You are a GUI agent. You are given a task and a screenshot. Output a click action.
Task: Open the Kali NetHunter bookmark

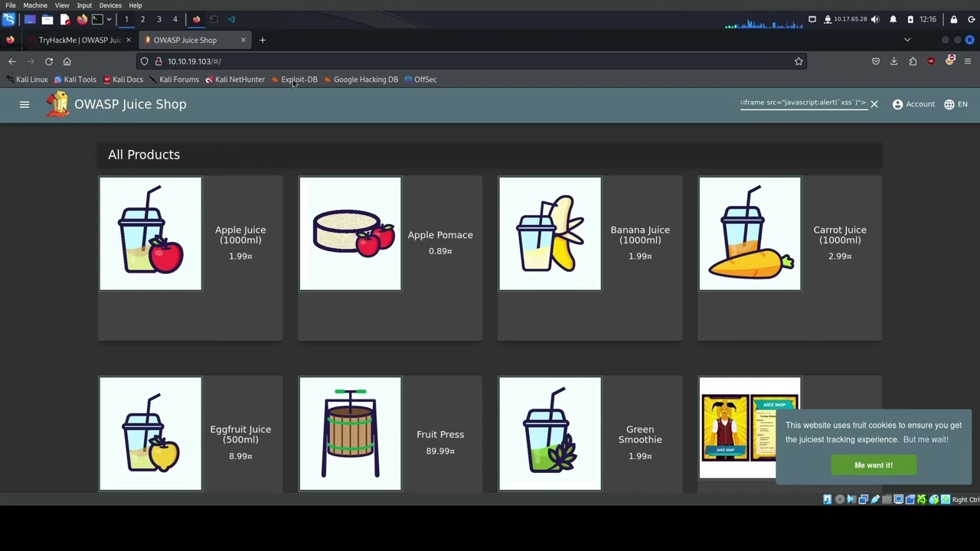pos(235,80)
